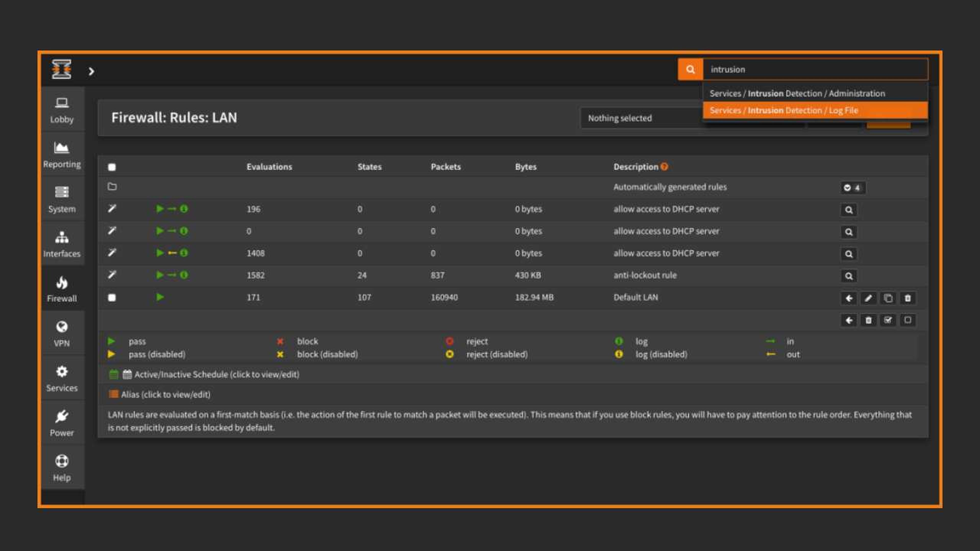Toggle the select-all checkbox in table header

click(x=112, y=167)
